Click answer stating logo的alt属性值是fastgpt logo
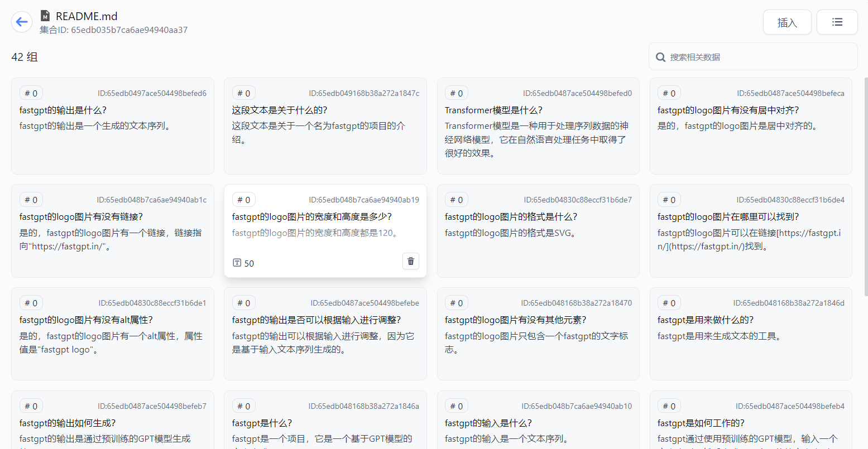The width and height of the screenshot is (868, 449). click(111, 343)
